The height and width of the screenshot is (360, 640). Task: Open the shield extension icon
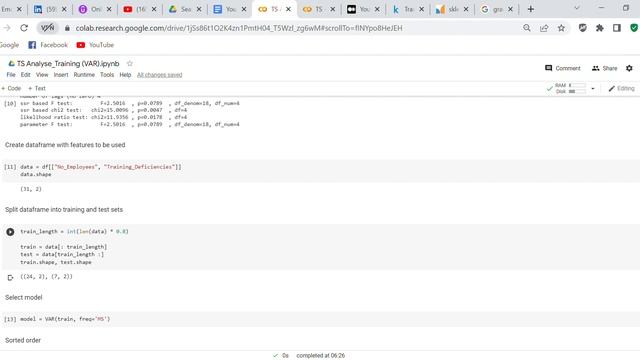582,28
